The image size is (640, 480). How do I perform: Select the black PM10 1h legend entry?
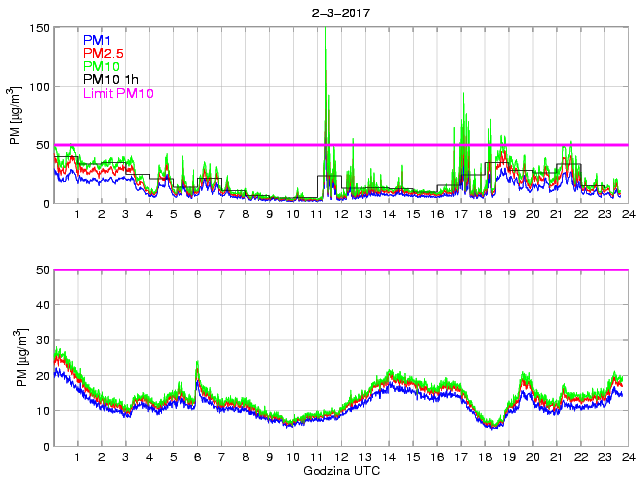(111, 79)
